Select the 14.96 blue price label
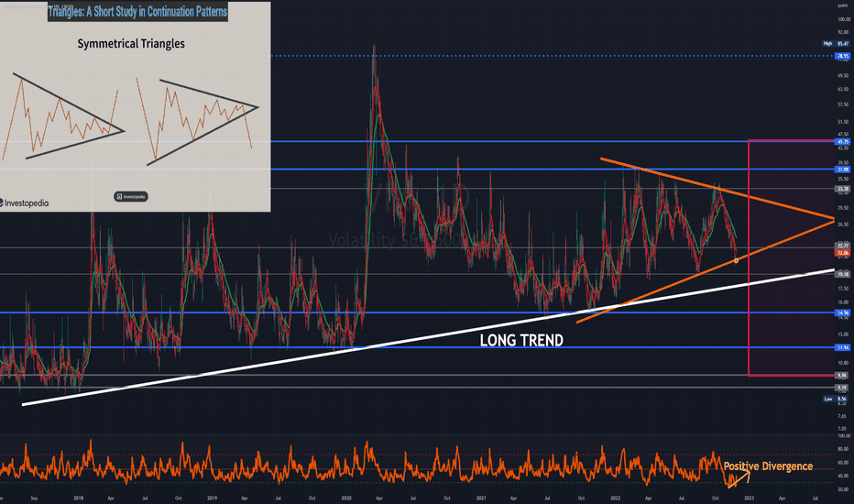This screenshot has height=504, width=854. click(843, 312)
